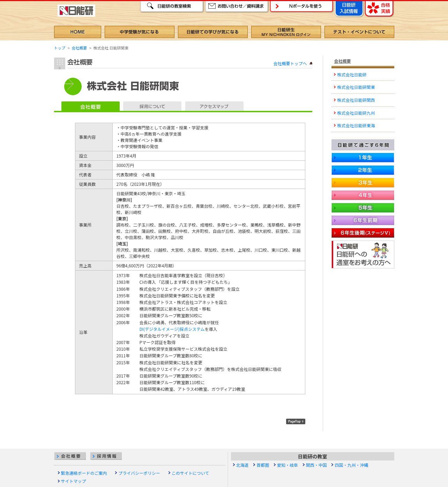Select 首都圏 region link
This screenshot has height=487, width=448.
pos(263,465)
